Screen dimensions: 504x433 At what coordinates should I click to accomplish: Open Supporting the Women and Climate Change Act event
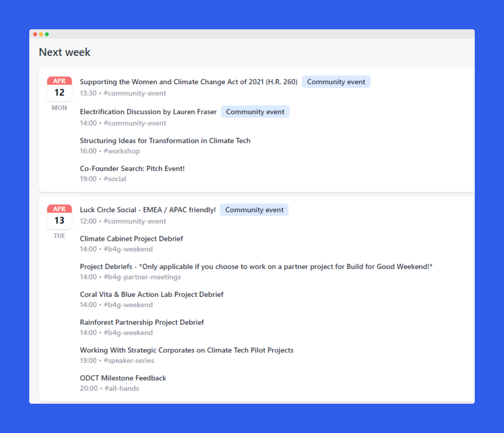[x=188, y=82]
